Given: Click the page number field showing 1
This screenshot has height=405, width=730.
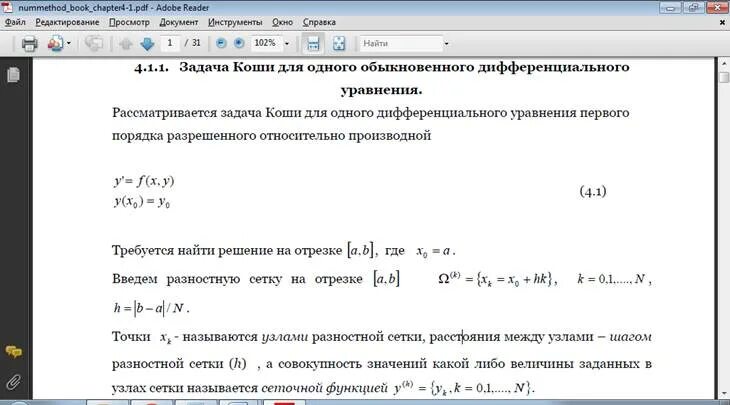Looking at the screenshot, I should click(170, 43).
